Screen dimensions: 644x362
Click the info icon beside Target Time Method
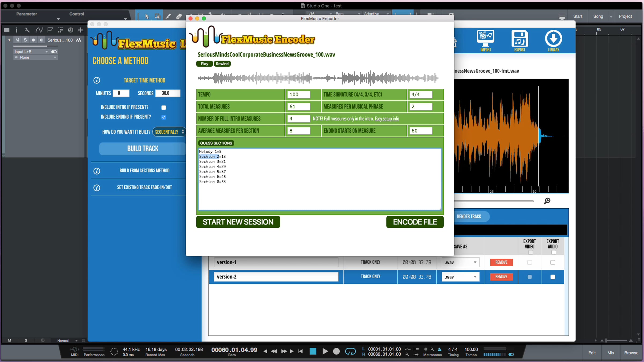(97, 80)
